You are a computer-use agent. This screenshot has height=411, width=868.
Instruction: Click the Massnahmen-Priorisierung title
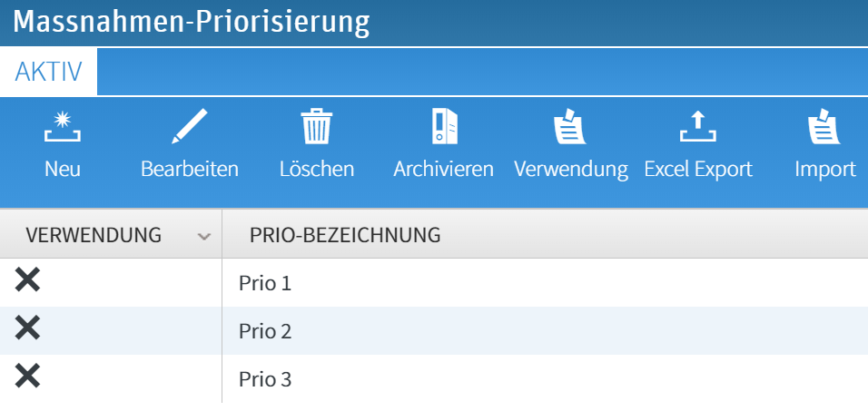pyautogui.click(x=192, y=22)
